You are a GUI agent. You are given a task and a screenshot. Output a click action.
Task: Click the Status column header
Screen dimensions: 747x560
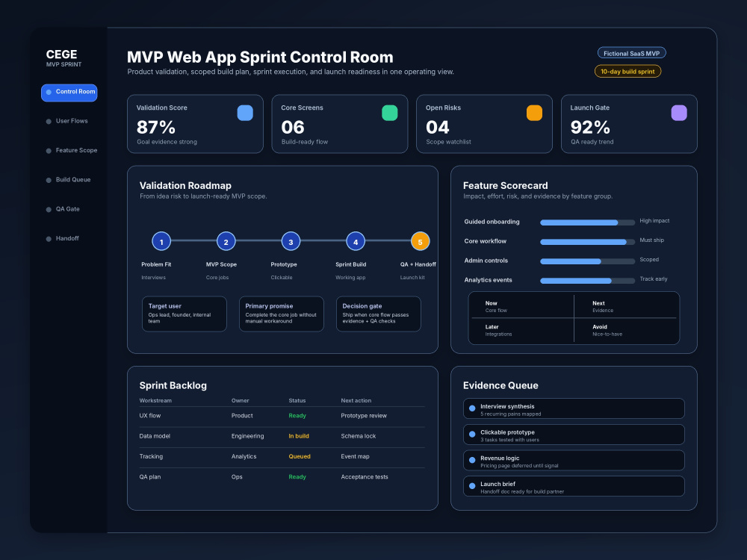297,401
